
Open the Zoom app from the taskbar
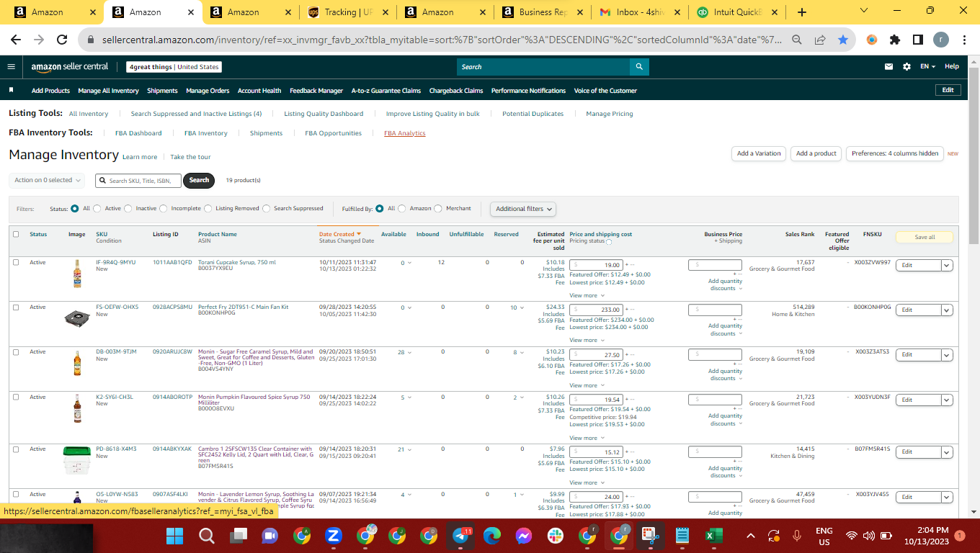(334, 536)
